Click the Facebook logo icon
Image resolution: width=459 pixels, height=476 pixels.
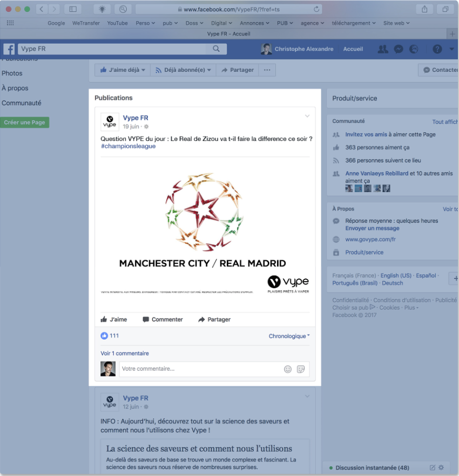coord(9,49)
